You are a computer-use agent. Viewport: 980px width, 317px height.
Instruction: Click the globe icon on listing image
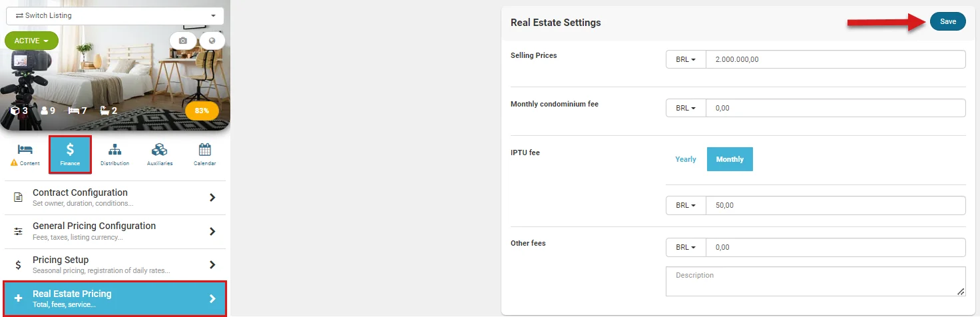pyautogui.click(x=212, y=41)
